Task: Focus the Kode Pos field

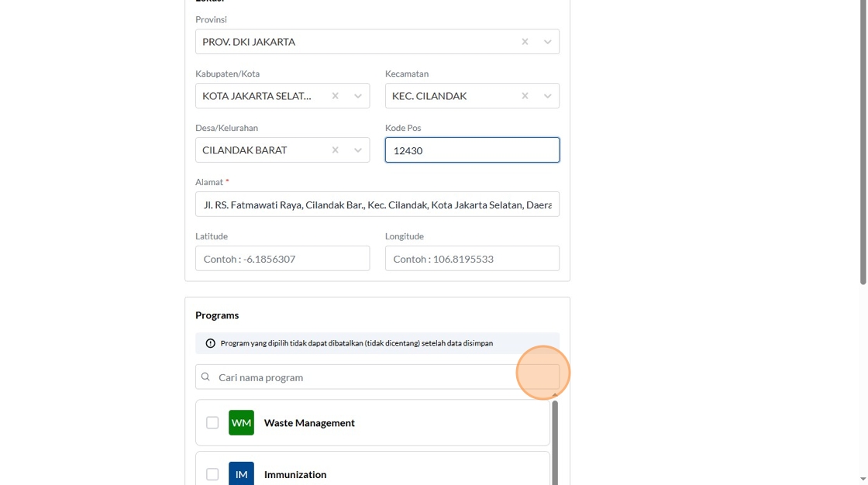Action: point(472,150)
